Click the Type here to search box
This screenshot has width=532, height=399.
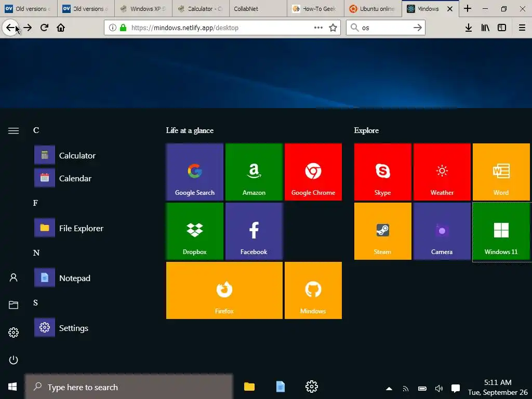click(x=129, y=387)
